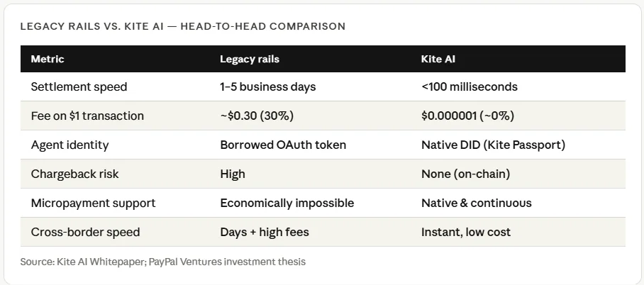Select the Borrowed OAuth token cell
The height and width of the screenshot is (285, 644).
(283, 145)
